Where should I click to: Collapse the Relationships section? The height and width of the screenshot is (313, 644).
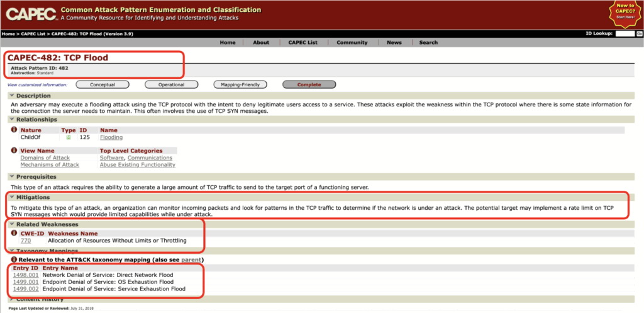point(11,119)
